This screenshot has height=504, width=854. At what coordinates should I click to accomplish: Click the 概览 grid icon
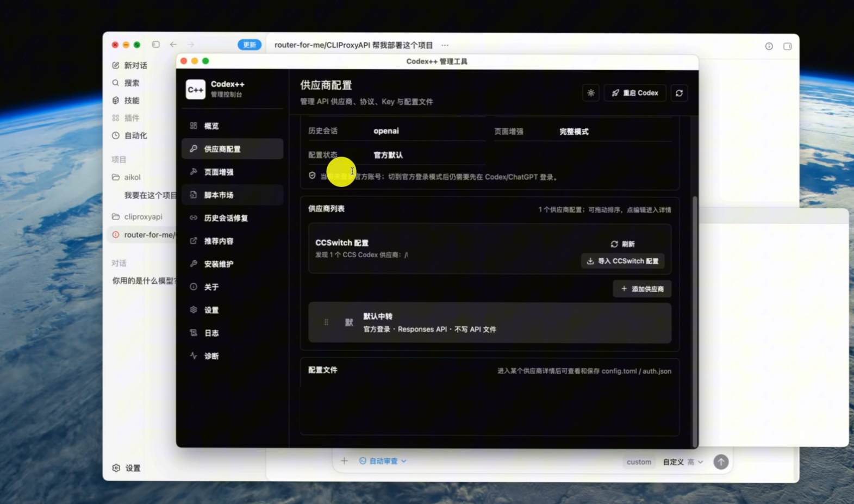pyautogui.click(x=194, y=126)
